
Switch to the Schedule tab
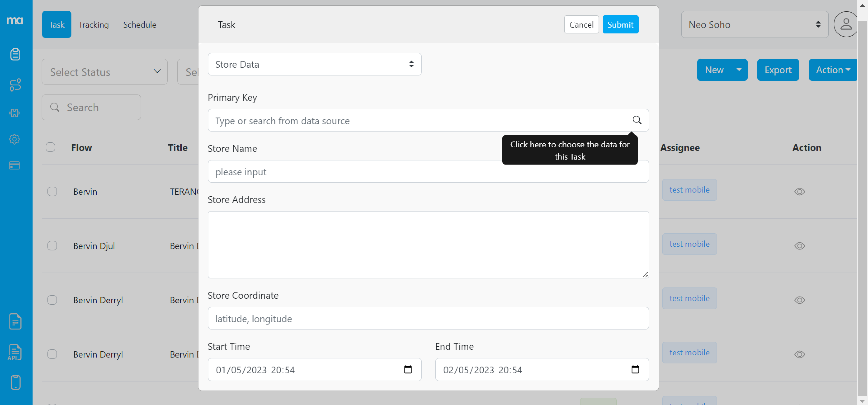pyautogui.click(x=139, y=24)
